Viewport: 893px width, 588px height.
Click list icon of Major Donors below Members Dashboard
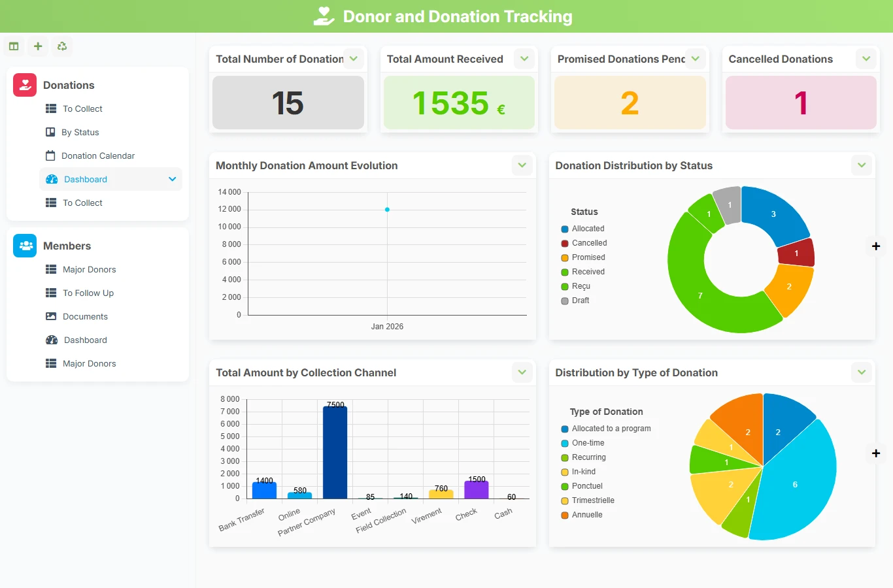(x=51, y=363)
